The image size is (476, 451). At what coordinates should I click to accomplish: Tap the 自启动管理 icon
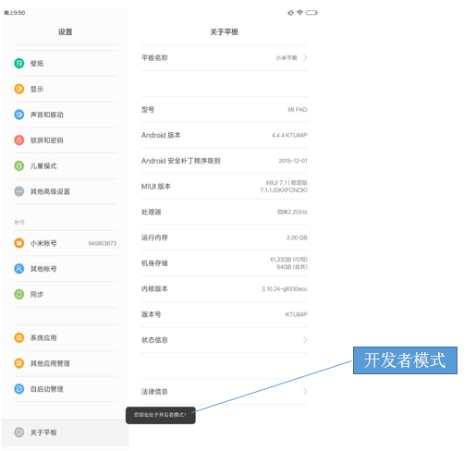pyautogui.click(x=19, y=389)
